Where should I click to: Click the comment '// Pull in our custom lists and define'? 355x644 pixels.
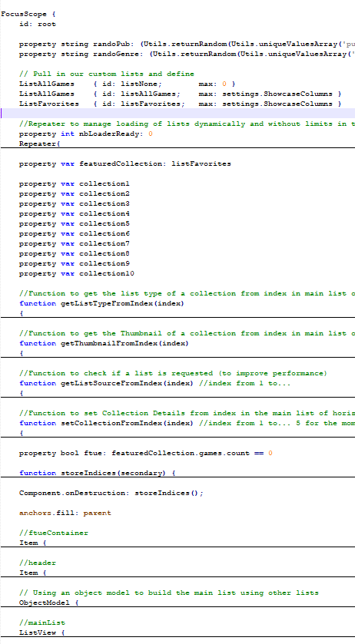click(107, 74)
